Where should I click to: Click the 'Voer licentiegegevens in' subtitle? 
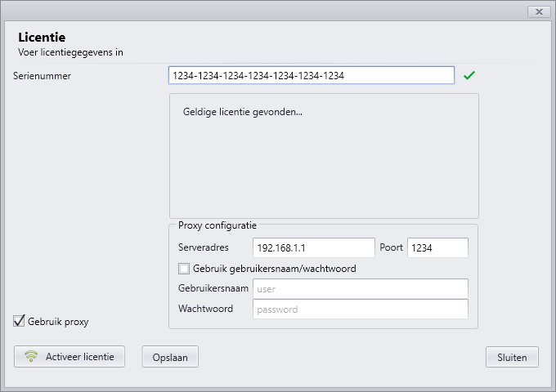(x=70, y=52)
